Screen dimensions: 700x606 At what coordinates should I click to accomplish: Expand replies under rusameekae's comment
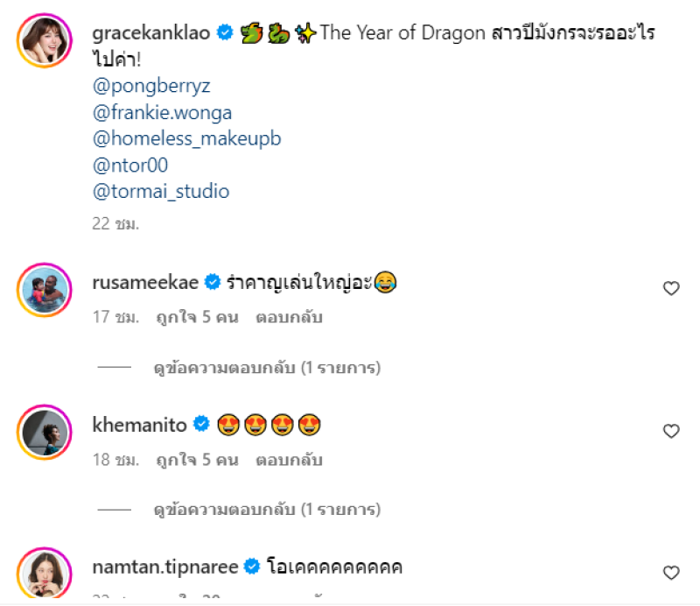(x=267, y=368)
